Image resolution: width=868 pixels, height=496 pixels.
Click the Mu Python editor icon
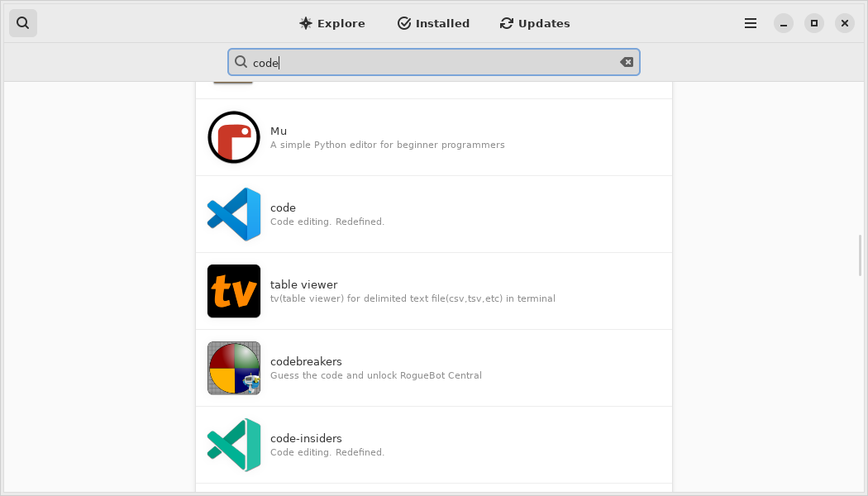pyautogui.click(x=234, y=137)
